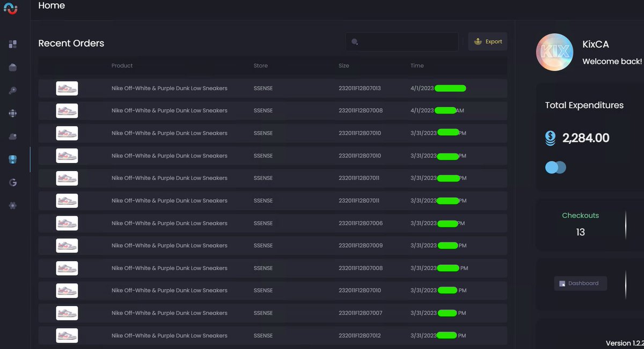Screen dimensions: 644x349
Task: Open the Google G sidebar icon
Action: tap(13, 183)
